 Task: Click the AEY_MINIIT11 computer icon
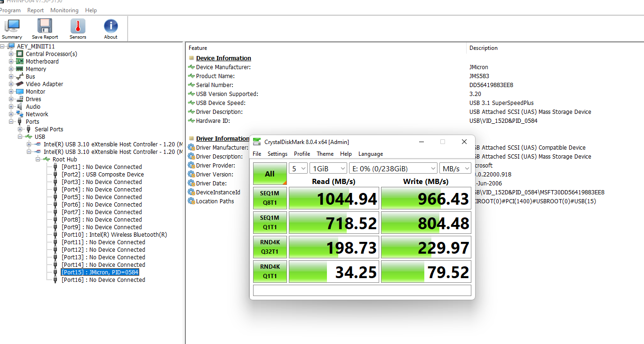(x=12, y=46)
